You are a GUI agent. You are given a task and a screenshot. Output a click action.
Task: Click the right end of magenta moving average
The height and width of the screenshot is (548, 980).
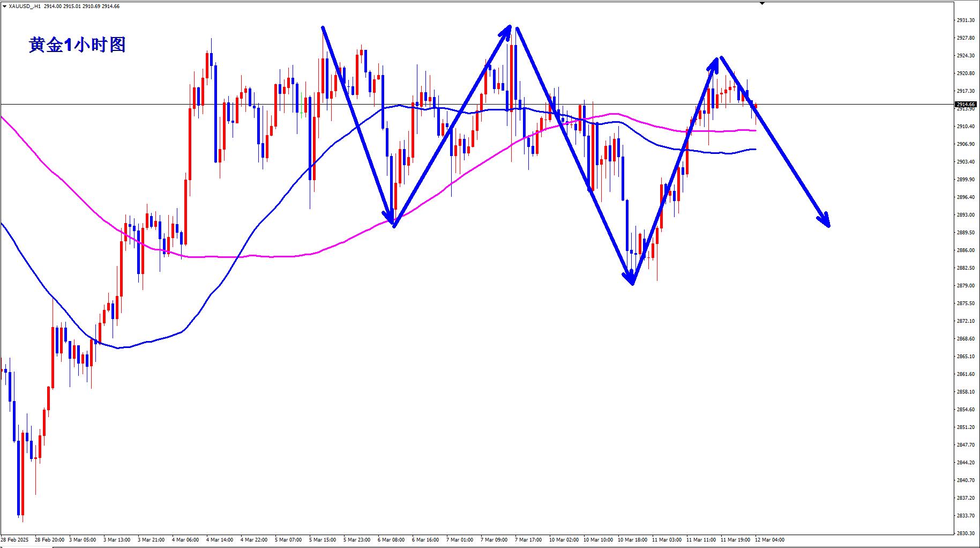pyautogui.click(x=755, y=130)
